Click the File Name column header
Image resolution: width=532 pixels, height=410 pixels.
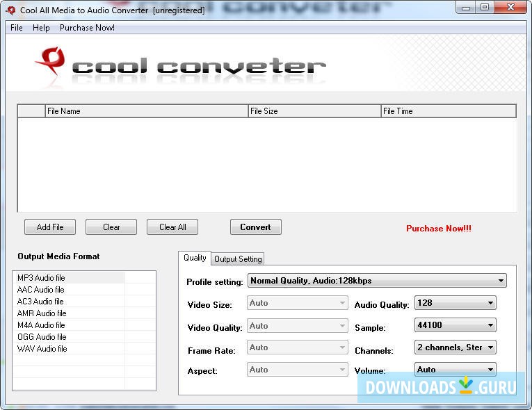click(x=147, y=111)
